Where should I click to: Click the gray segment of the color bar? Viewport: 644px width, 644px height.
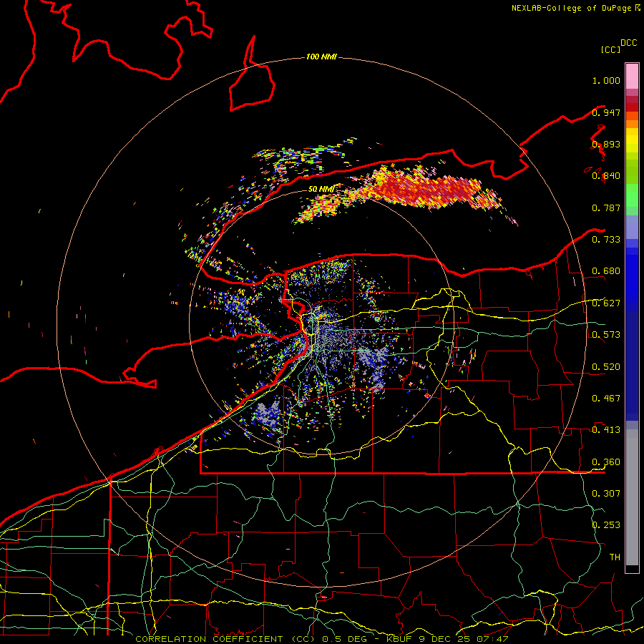[632, 497]
